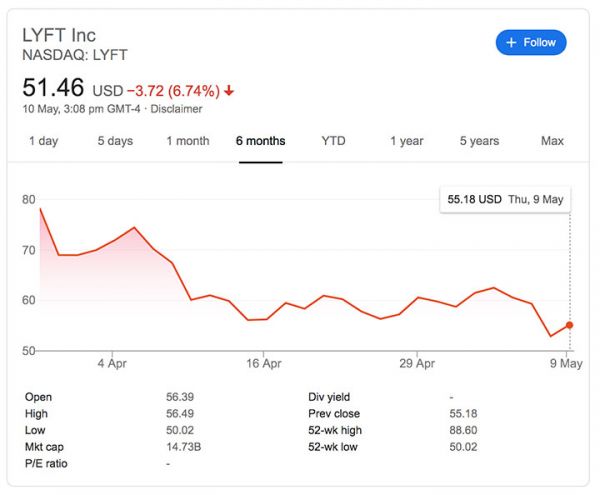Click the red endpoint dot on chart
This screenshot has width=600, height=495.
(x=569, y=325)
